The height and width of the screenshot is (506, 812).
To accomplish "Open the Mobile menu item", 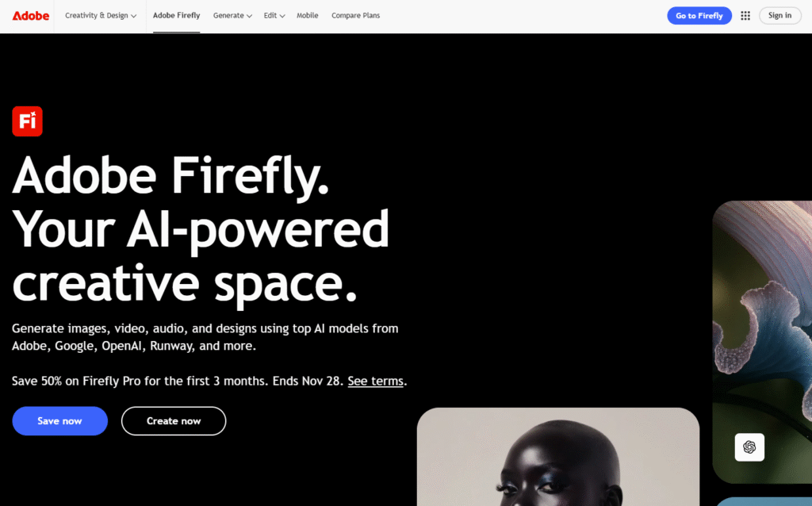I will (x=307, y=16).
